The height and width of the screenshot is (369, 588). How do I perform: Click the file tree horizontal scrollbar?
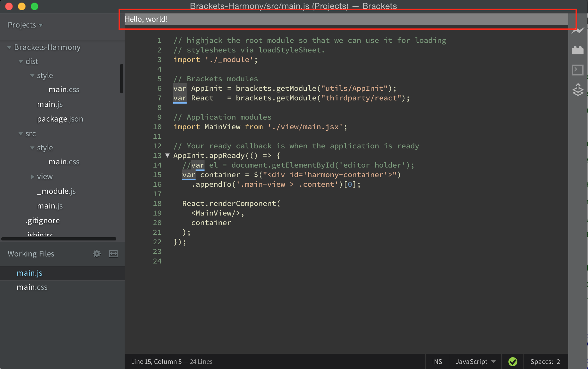point(59,239)
